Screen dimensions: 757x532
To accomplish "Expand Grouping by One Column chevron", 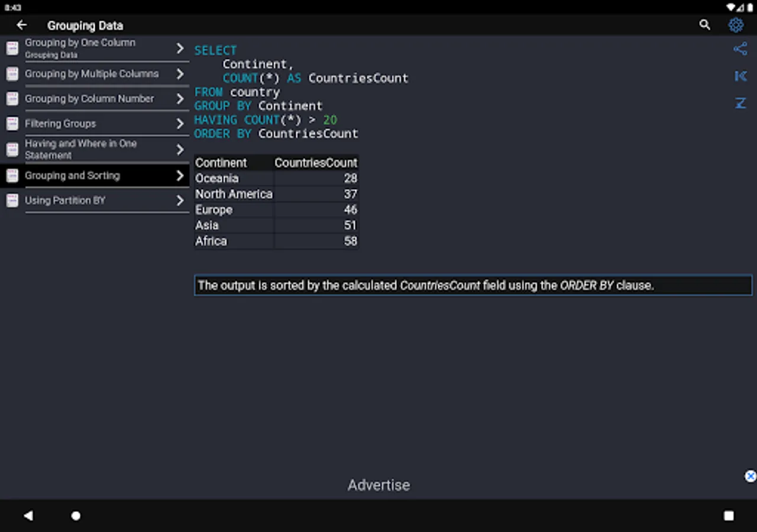I will 180,48.
